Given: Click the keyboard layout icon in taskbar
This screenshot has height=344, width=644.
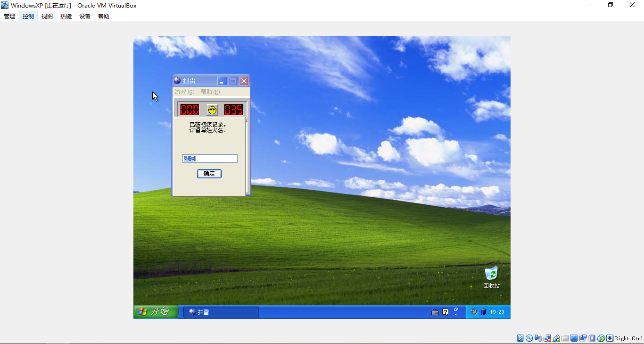Looking at the screenshot, I should pyautogui.click(x=435, y=312).
